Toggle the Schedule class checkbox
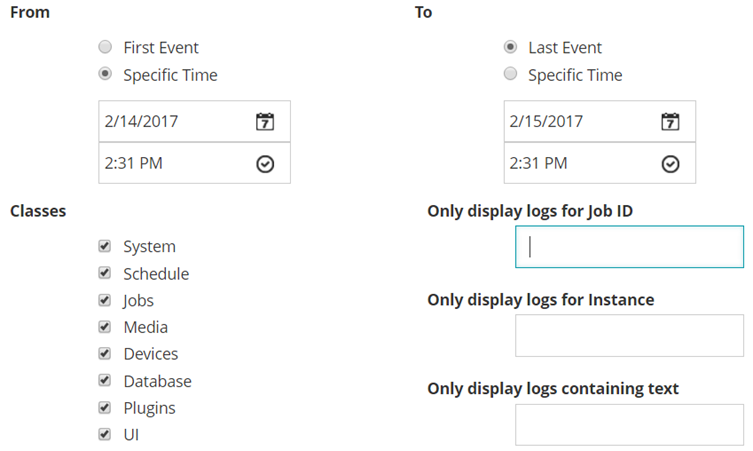Image resolution: width=753 pixels, height=451 pixels. 105,273
